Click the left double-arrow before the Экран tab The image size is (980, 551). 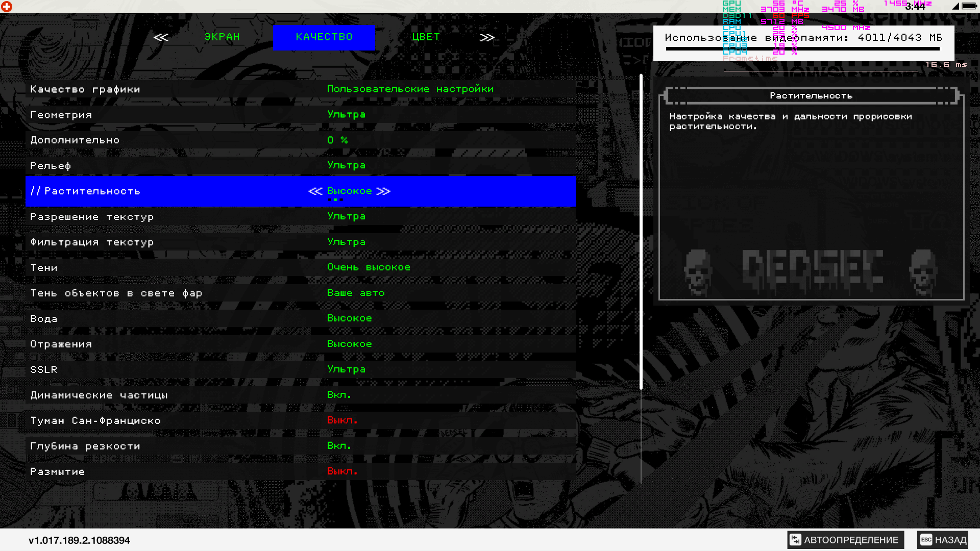click(x=161, y=37)
